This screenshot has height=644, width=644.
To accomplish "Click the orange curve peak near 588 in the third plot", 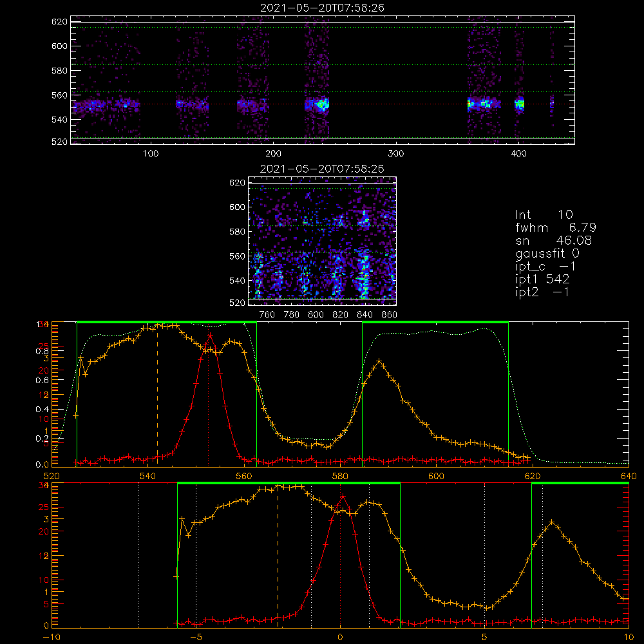I will (x=379, y=361).
